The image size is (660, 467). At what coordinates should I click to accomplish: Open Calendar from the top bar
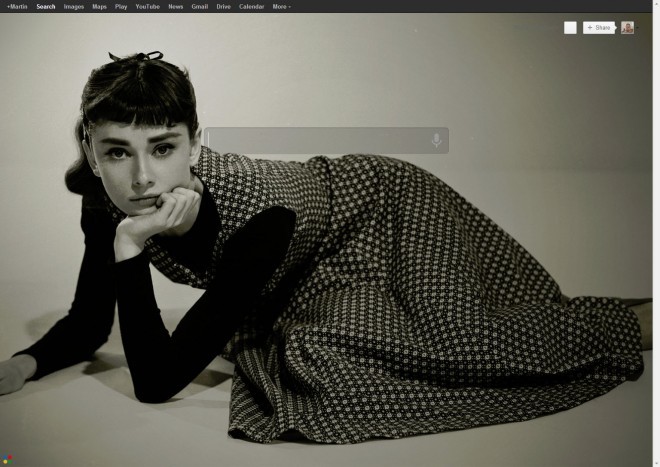[x=251, y=7]
